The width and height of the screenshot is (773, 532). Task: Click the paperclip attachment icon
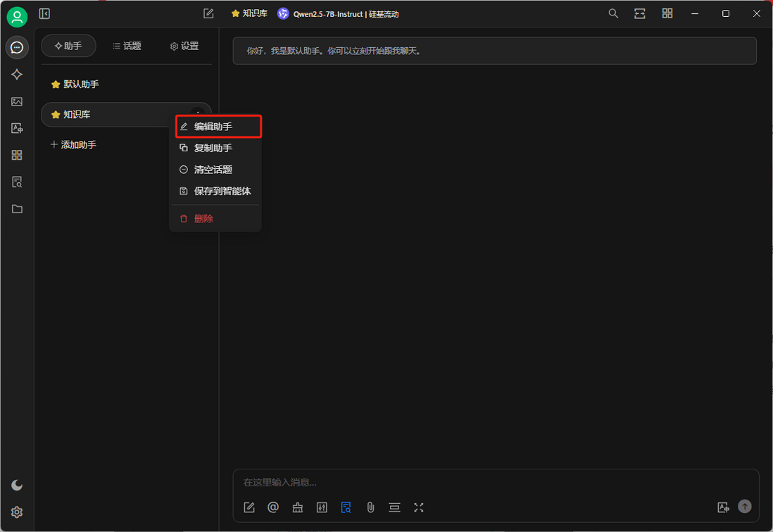tap(370, 507)
